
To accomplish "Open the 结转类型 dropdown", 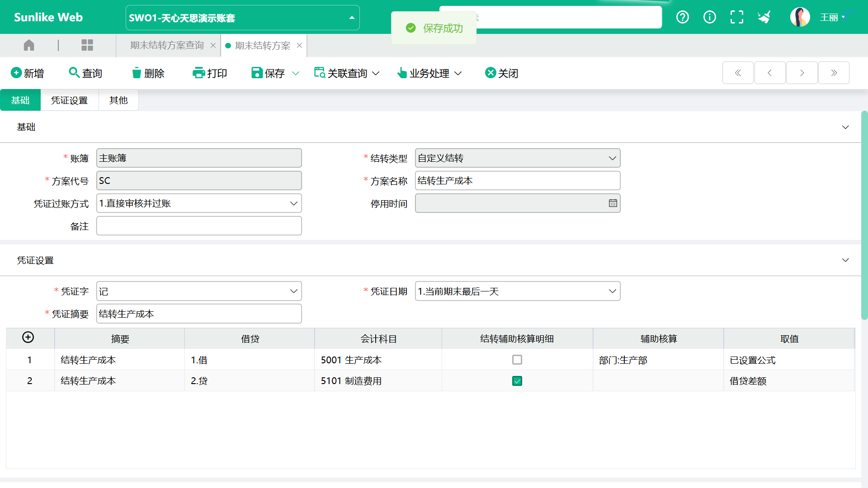I will (x=517, y=158).
